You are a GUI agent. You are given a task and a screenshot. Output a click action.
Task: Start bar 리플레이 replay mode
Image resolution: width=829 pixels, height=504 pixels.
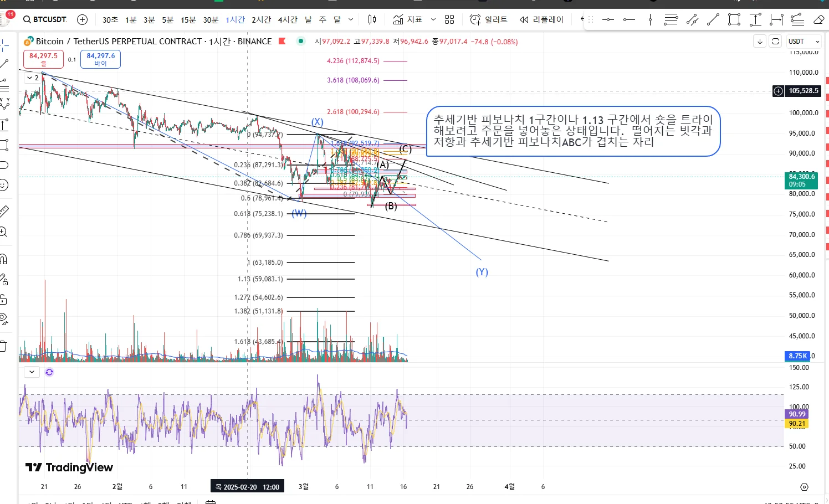pyautogui.click(x=541, y=19)
